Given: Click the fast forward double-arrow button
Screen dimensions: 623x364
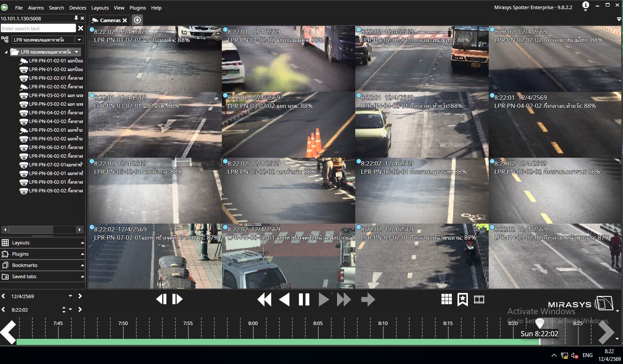Looking at the screenshot, I should pyautogui.click(x=344, y=299).
